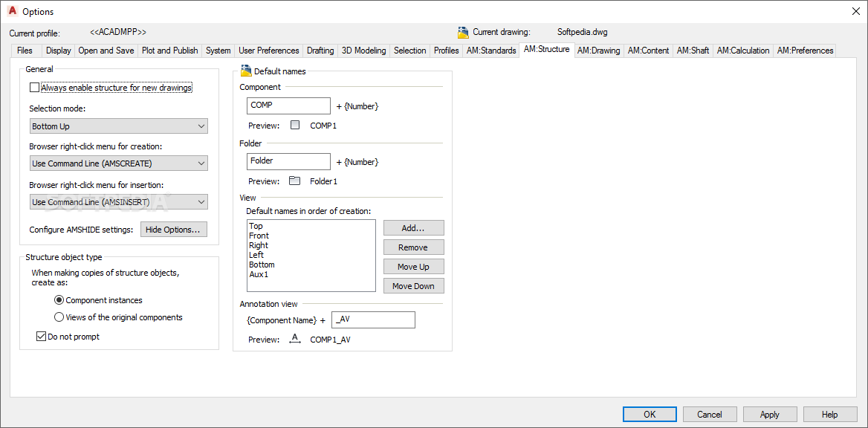Select Aux1 in the view names list
Viewport: 868px width, 428px height.
pyautogui.click(x=259, y=274)
